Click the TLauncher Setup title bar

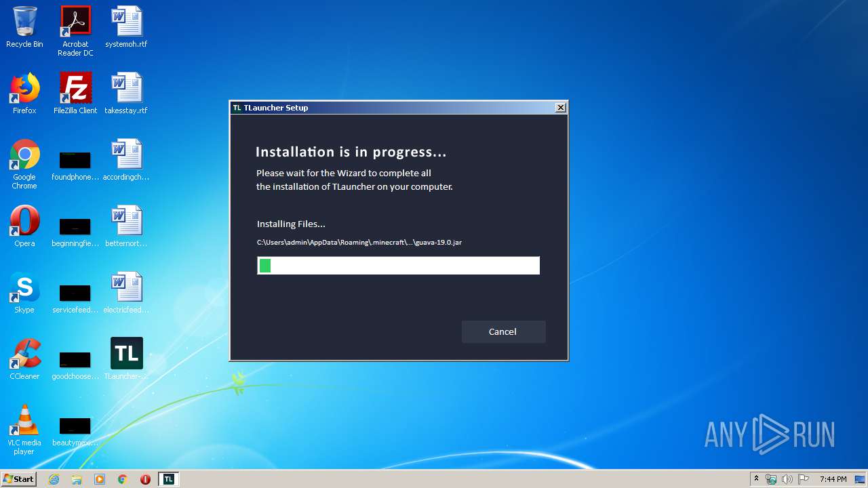click(399, 108)
